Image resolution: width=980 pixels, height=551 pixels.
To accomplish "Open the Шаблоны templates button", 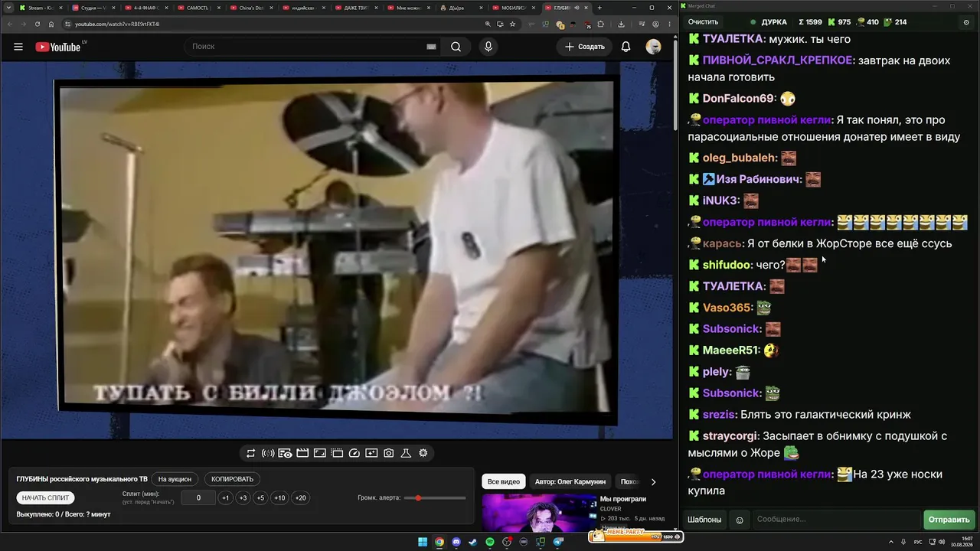I will (704, 520).
